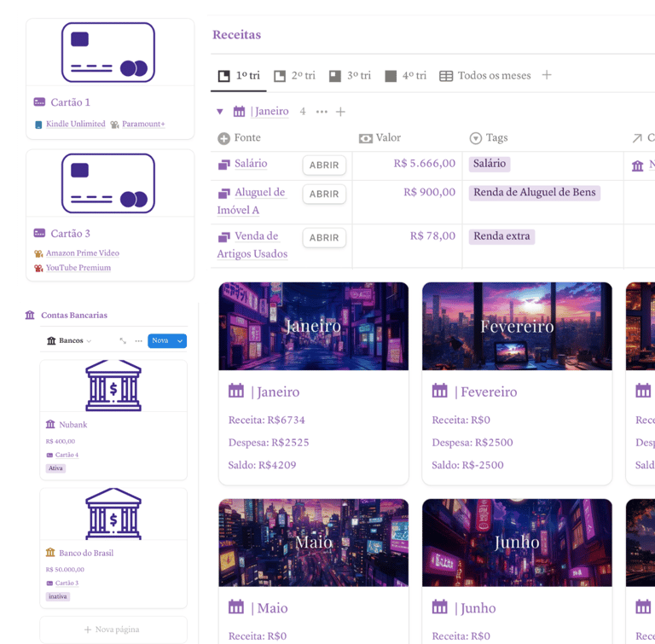Screen dimensions: 655x644
Task: Open the Nubank account title
Action: (73, 425)
